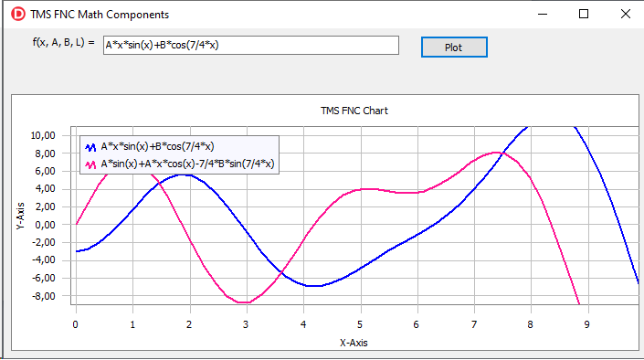The width and height of the screenshot is (644, 360).
Task: Click the TMS FNC Chart title
Action: 354,111
